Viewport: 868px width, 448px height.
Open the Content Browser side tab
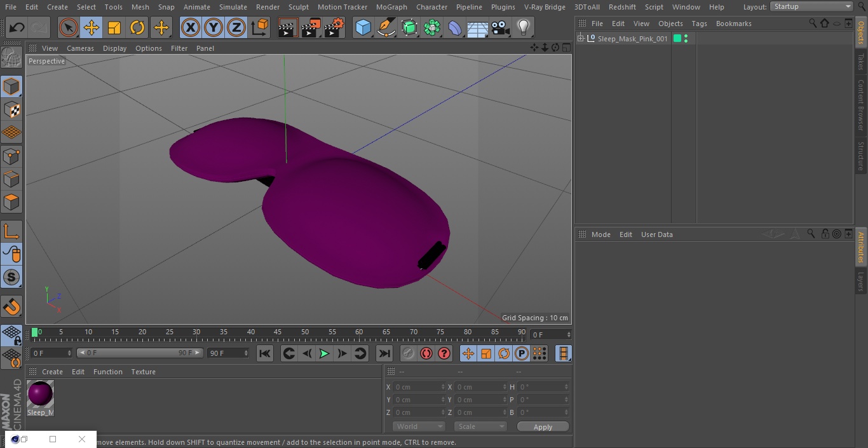(861, 105)
